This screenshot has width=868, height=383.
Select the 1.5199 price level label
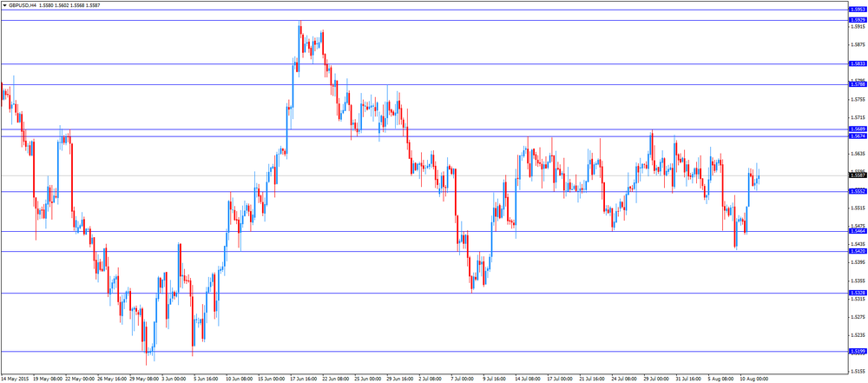click(857, 352)
